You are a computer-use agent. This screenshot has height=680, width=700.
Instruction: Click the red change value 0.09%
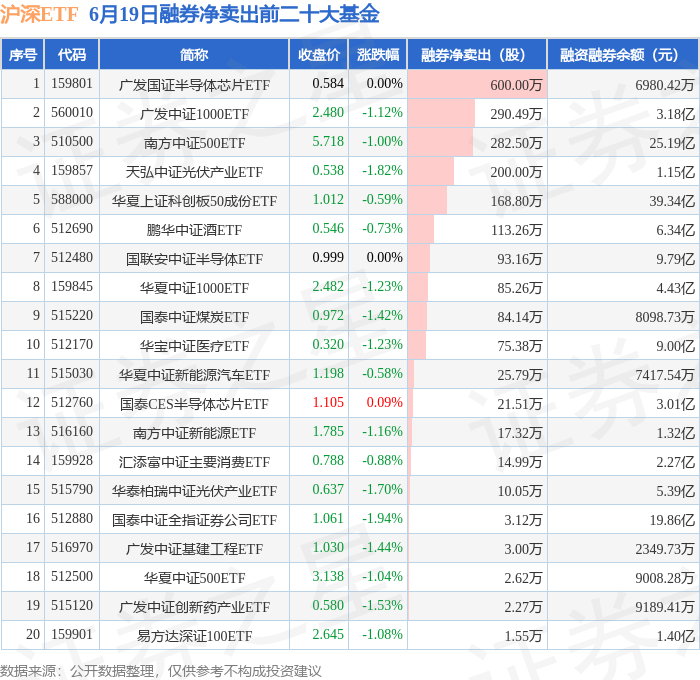pyautogui.click(x=384, y=403)
